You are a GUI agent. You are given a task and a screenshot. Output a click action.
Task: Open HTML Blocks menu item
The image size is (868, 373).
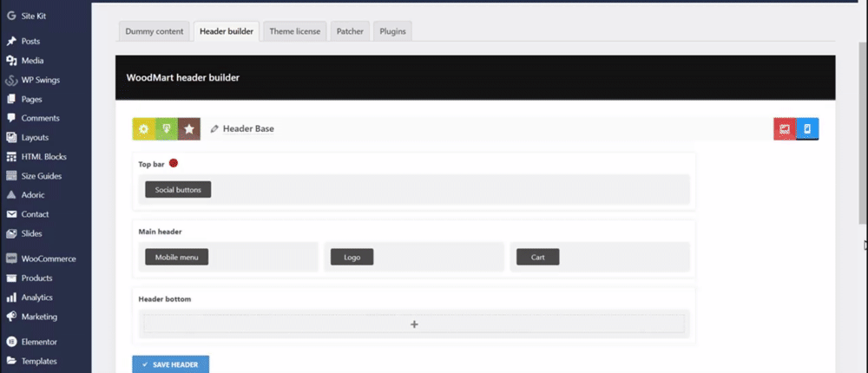point(45,157)
